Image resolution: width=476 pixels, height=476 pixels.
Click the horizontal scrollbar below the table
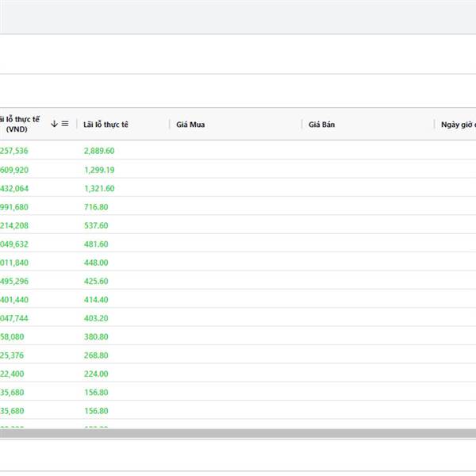tap(238, 433)
